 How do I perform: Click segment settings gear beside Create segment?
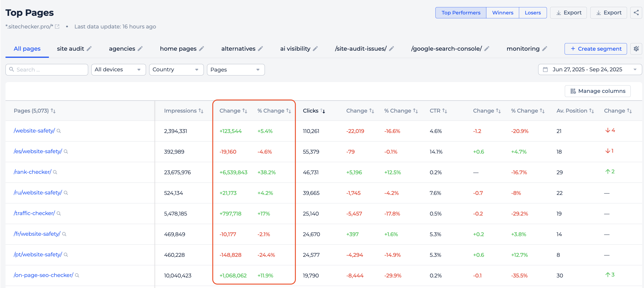click(636, 49)
